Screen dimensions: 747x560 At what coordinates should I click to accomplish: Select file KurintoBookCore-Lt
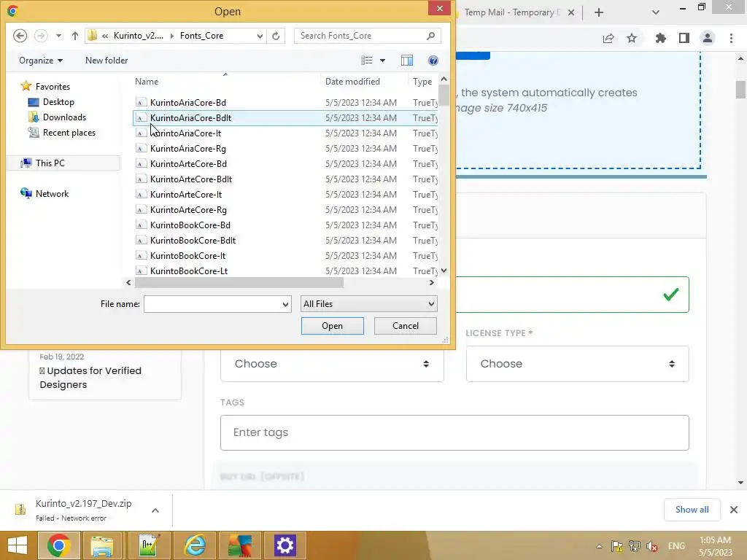click(x=285, y=271)
